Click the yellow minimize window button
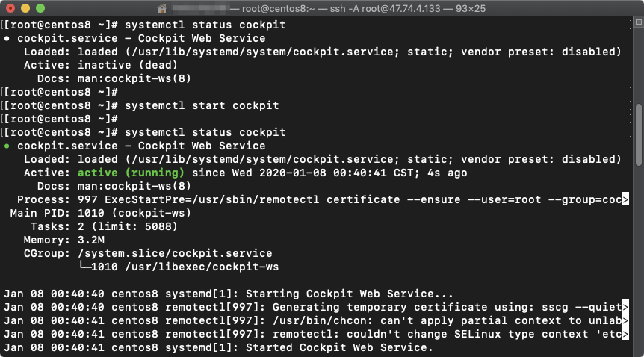This screenshot has width=644, height=357. pos(25,8)
